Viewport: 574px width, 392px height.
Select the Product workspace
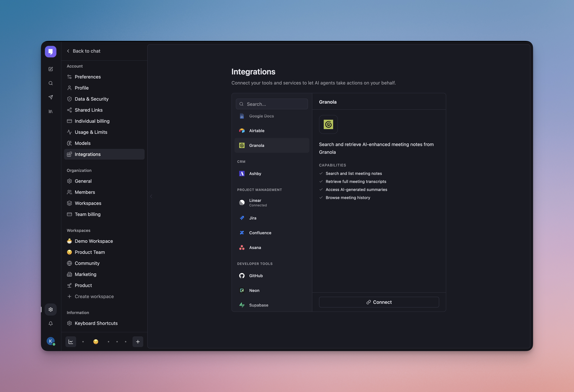pyautogui.click(x=104, y=285)
